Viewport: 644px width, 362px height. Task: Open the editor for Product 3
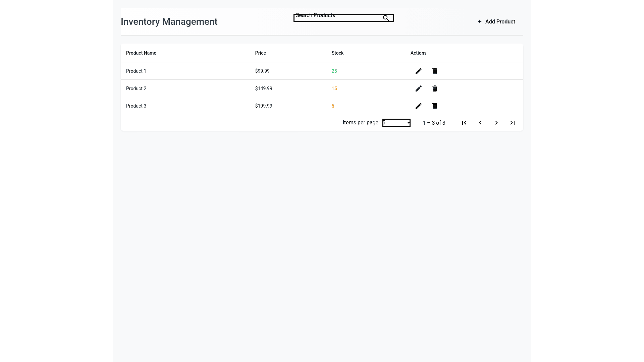(x=418, y=106)
